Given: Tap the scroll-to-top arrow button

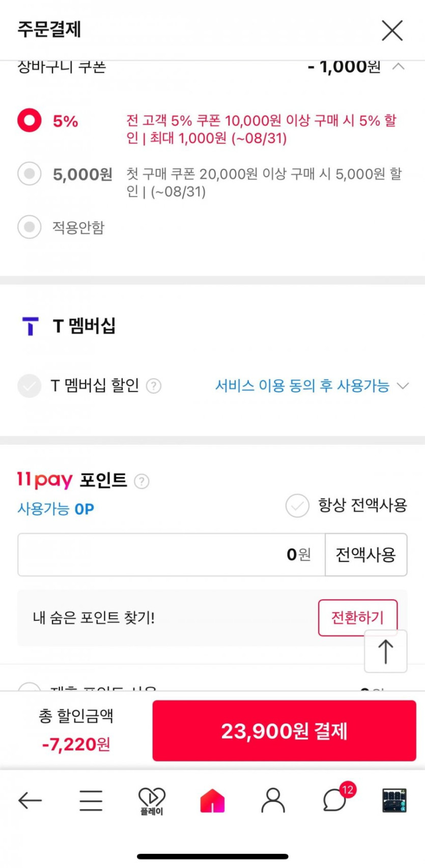Looking at the screenshot, I should pyautogui.click(x=385, y=651).
